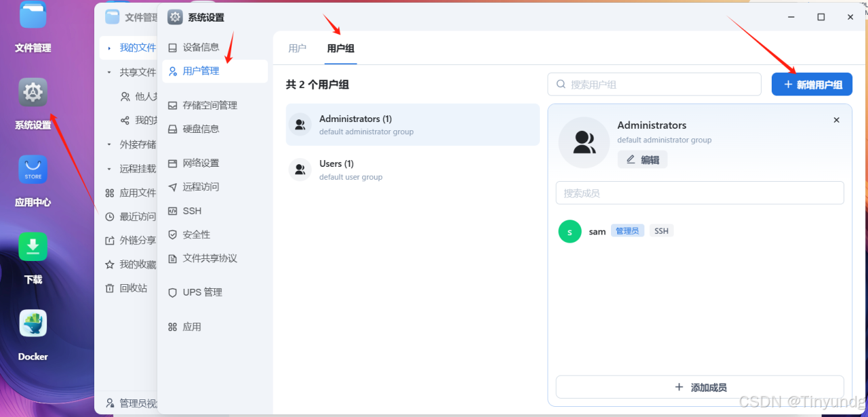Open 安全性 settings
The width and height of the screenshot is (868, 417).
point(195,234)
